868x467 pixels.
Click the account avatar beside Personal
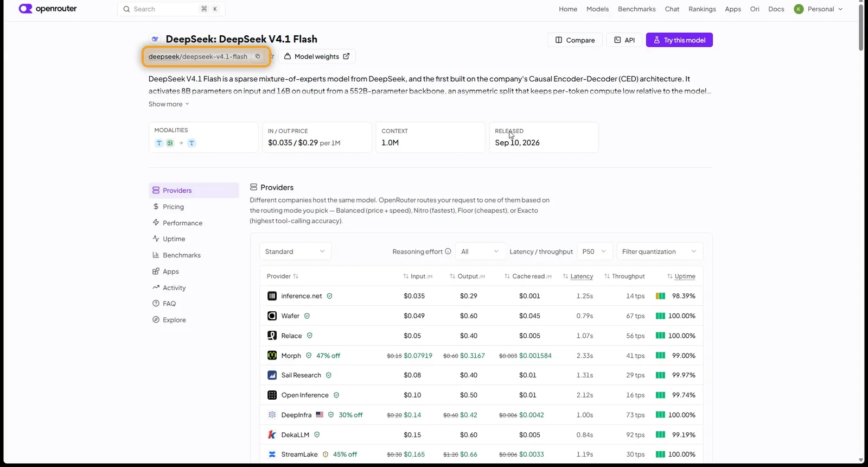point(799,9)
